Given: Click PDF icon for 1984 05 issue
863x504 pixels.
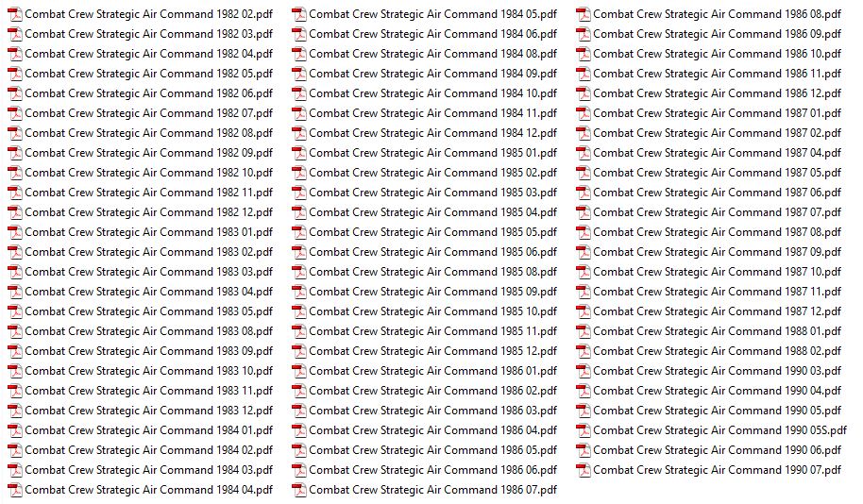Looking at the screenshot, I should [299, 14].
